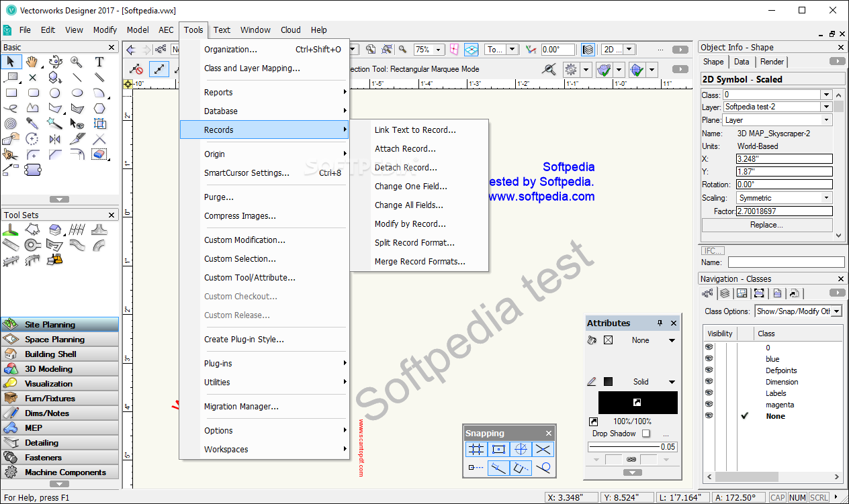The image size is (849, 504).
Task: Switch to the Data tab
Action: tap(742, 62)
